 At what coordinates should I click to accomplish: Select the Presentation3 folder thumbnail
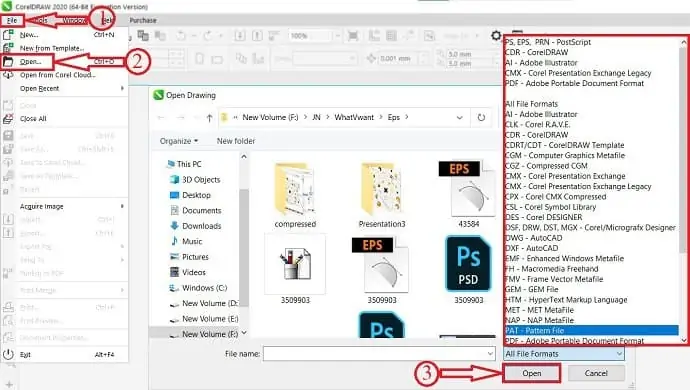click(382, 195)
